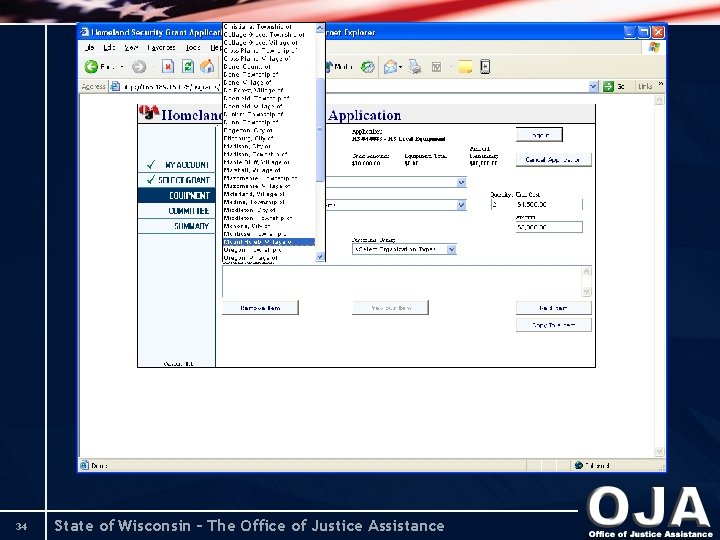
Task: Click the Messenger icon in toolbar
Action: [485, 67]
